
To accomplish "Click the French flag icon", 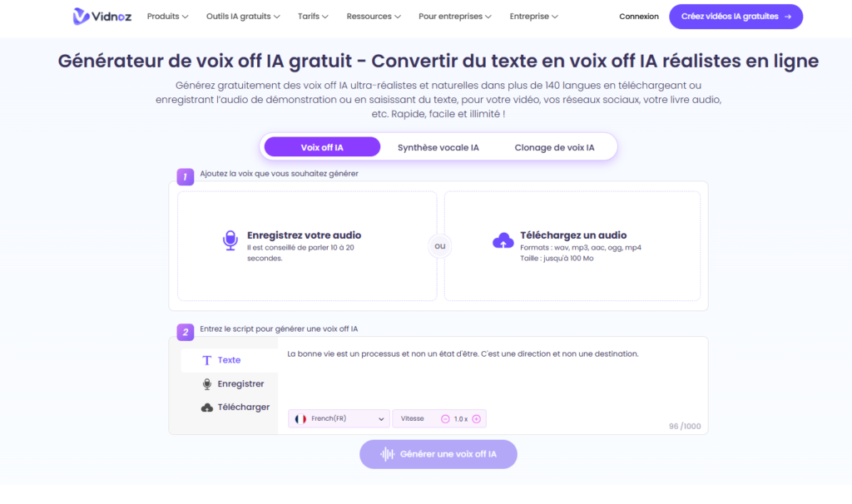I will click(x=300, y=419).
